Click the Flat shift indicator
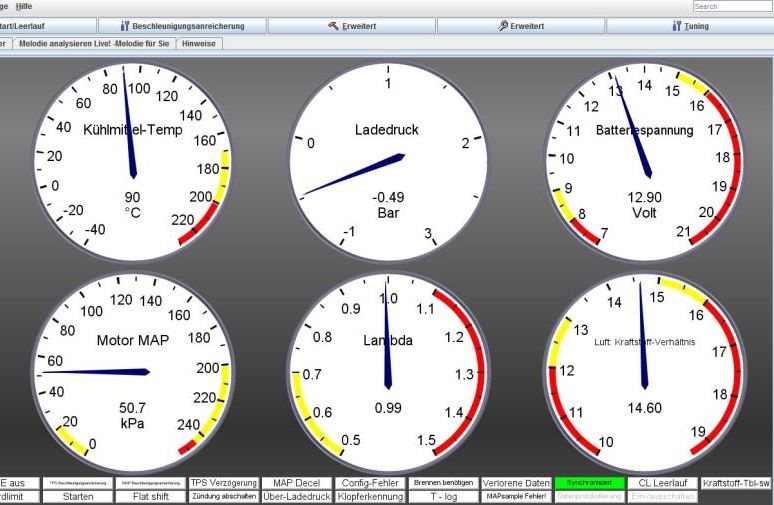The image size is (774, 505). (150, 496)
